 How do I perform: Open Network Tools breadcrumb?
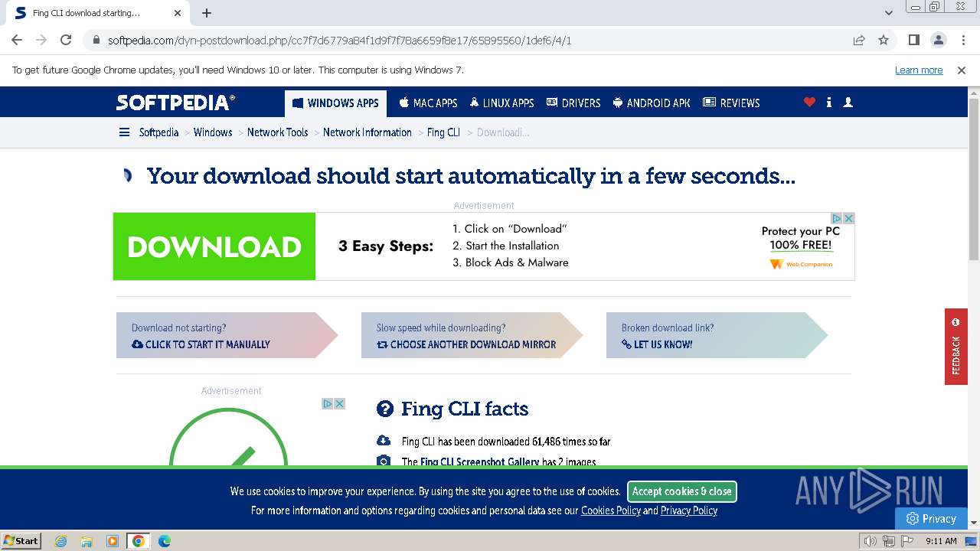pos(277,132)
